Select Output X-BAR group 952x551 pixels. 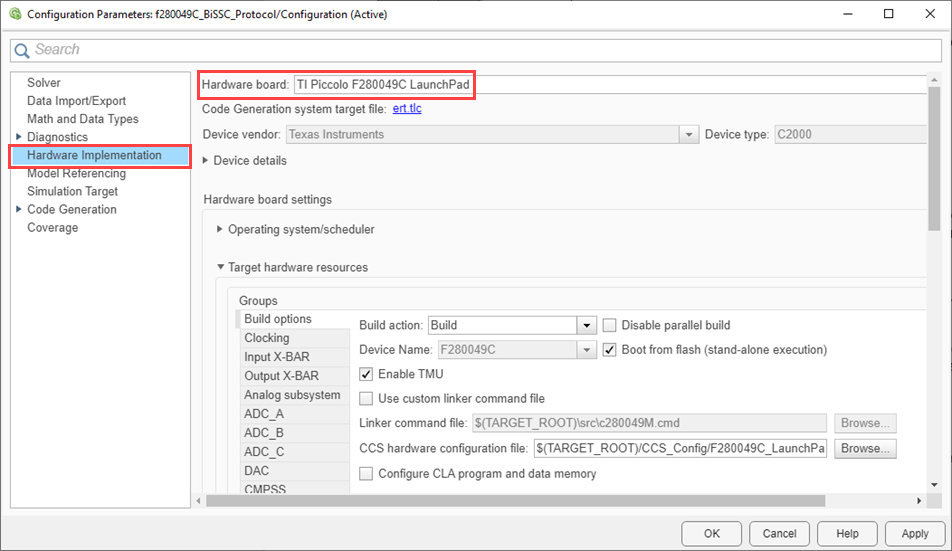coord(294,376)
